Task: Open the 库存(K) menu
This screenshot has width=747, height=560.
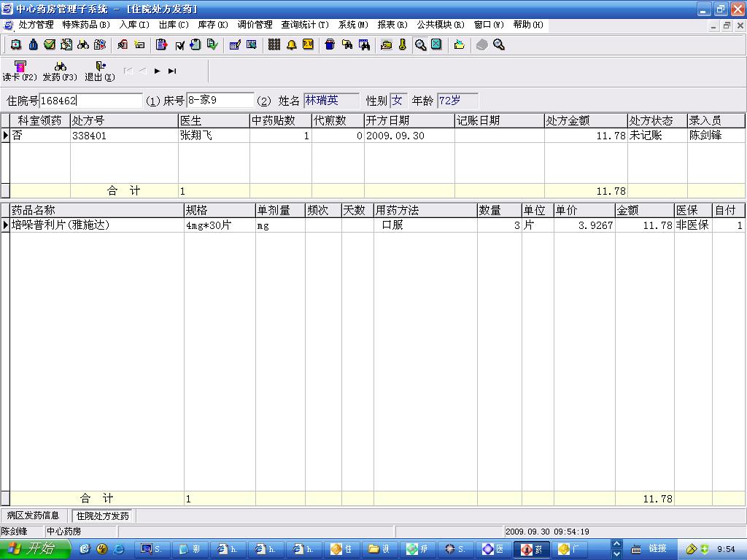Action: coord(212,25)
